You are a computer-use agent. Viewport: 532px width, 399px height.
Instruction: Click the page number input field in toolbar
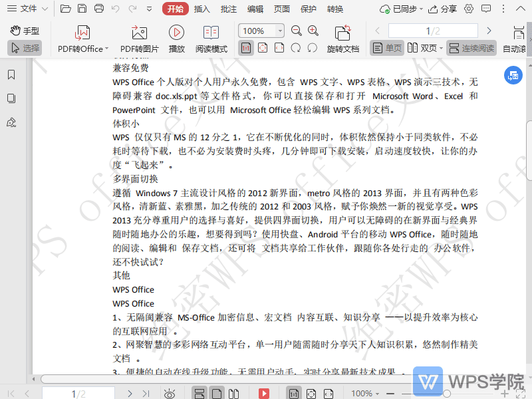click(433, 31)
